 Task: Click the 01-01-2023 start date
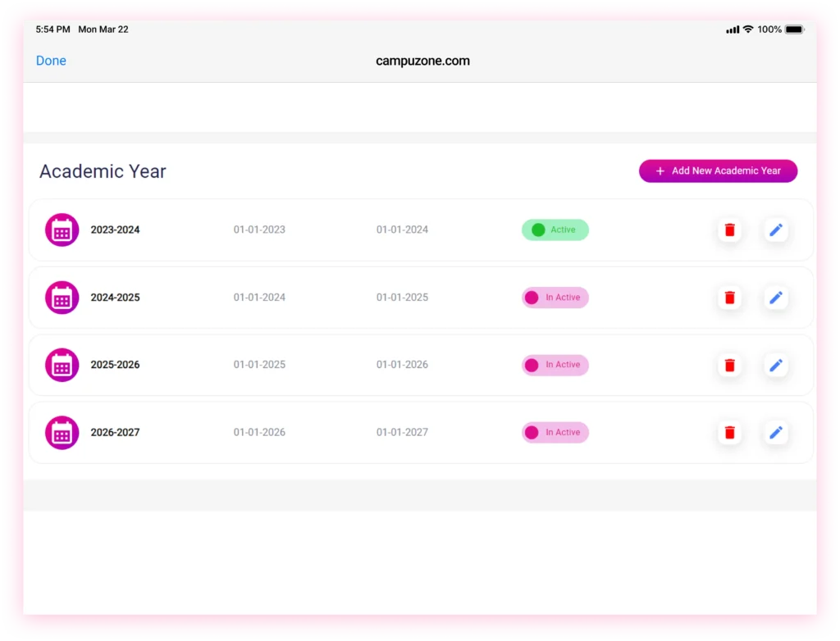[x=259, y=230]
